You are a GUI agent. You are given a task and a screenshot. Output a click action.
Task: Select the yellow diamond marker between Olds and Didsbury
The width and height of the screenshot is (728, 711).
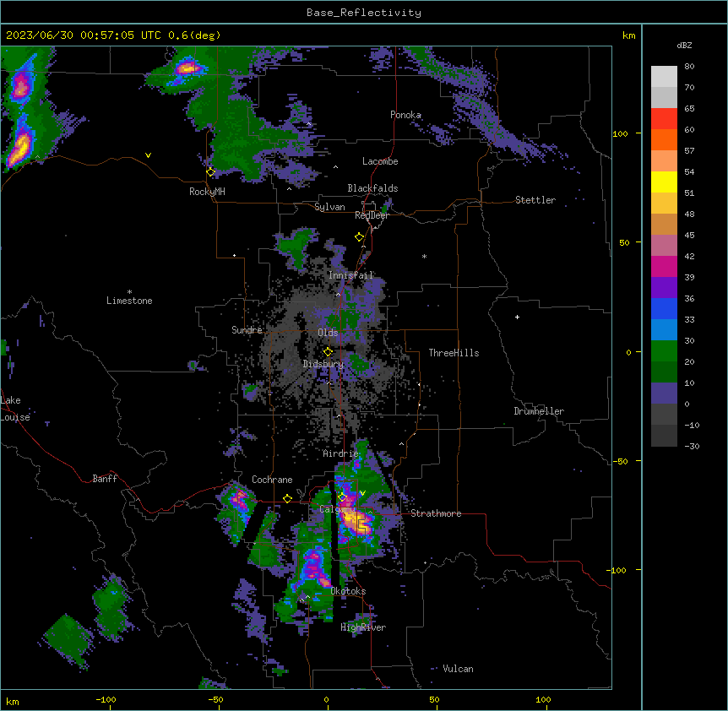[329, 351]
